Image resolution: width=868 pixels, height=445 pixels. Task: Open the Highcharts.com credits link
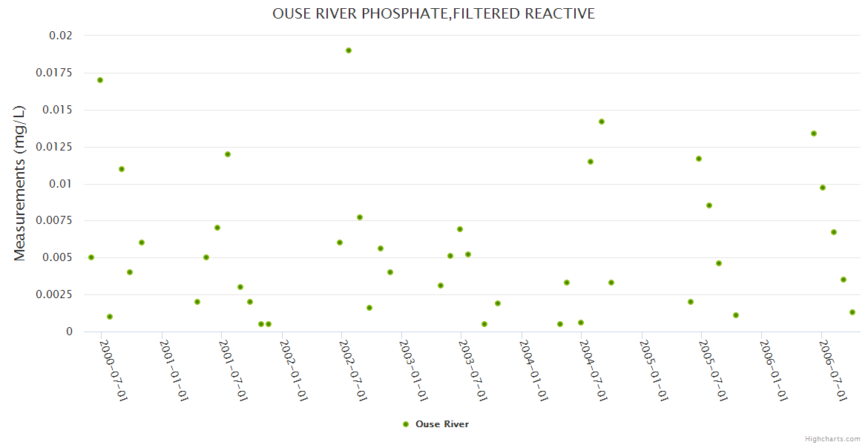[x=832, y=438]
